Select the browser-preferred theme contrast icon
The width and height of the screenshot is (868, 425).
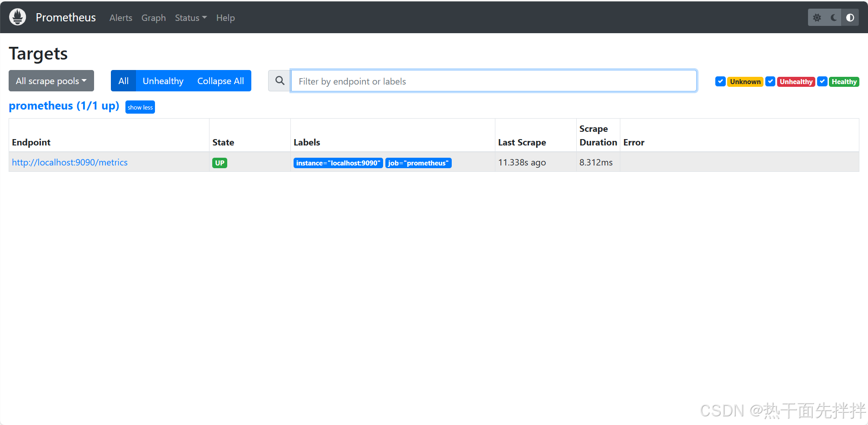[850, 18]
